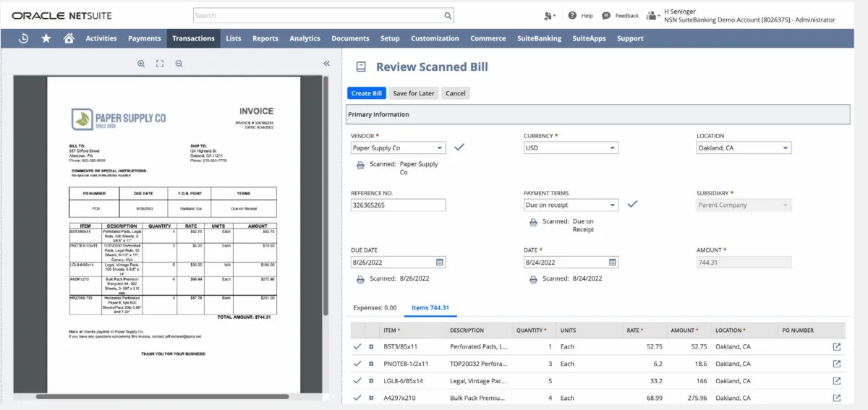Click the Review Scanned Bill page icon
This screenshot has height=410, width=868.
[x=361, y=67]
